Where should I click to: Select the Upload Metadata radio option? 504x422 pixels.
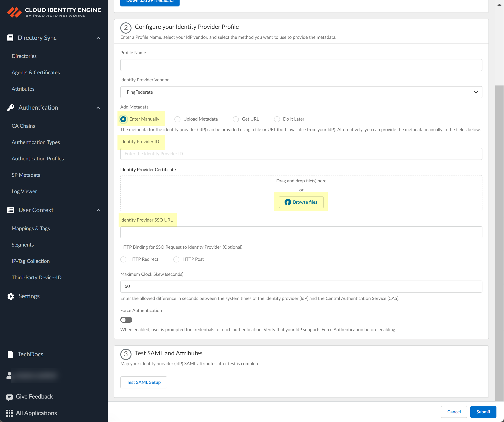[x=177, y=119]
